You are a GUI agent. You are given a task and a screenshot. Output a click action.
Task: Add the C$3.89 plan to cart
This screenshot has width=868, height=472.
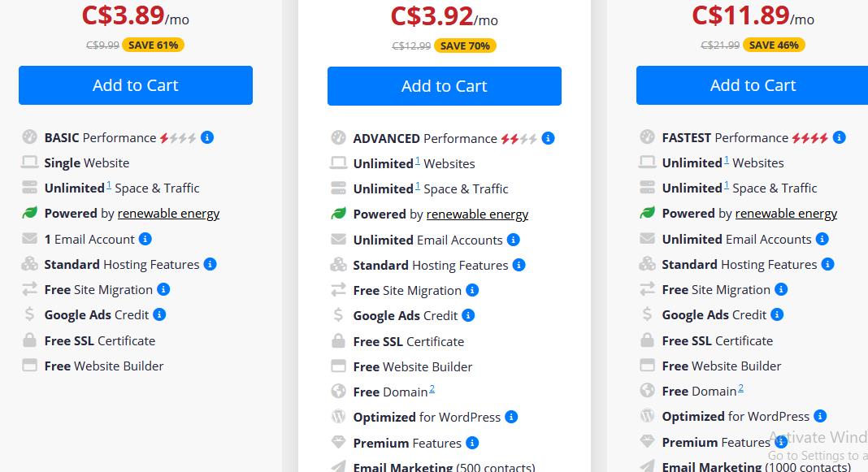pyautogui.click(x=136, y=85)
